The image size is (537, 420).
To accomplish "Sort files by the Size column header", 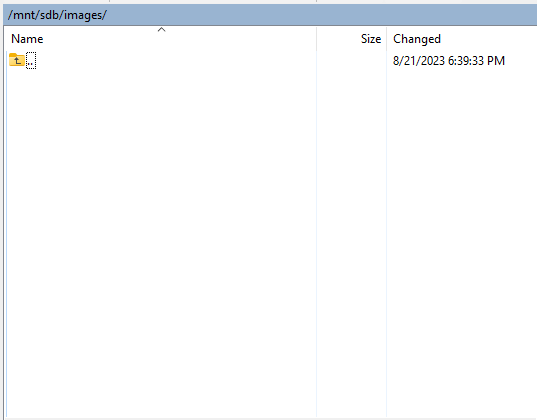I will [x=371, y=39].
